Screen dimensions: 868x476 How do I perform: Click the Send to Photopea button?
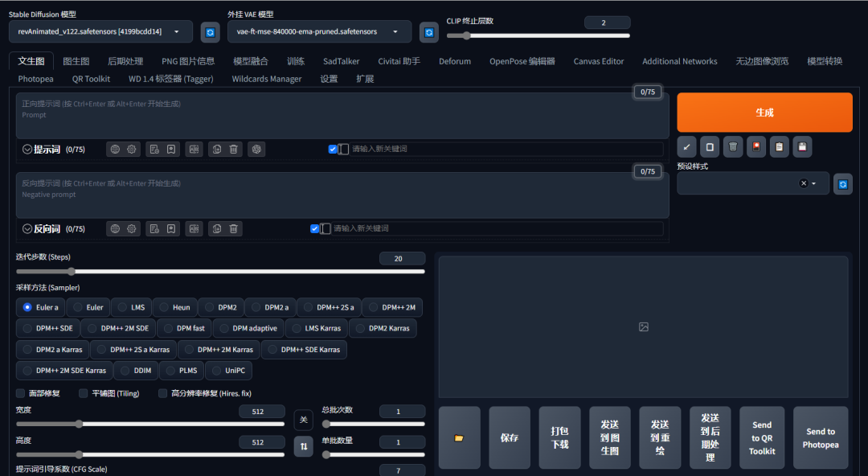820,437
